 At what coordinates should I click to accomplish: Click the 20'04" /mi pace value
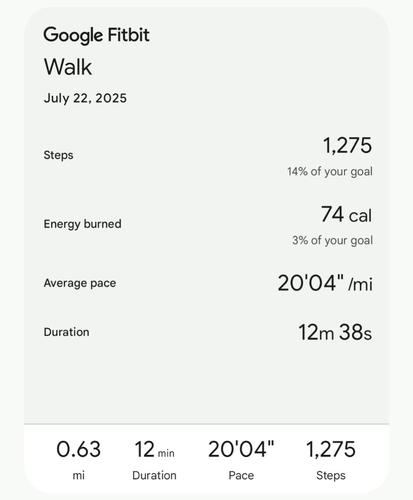[325, 283]
